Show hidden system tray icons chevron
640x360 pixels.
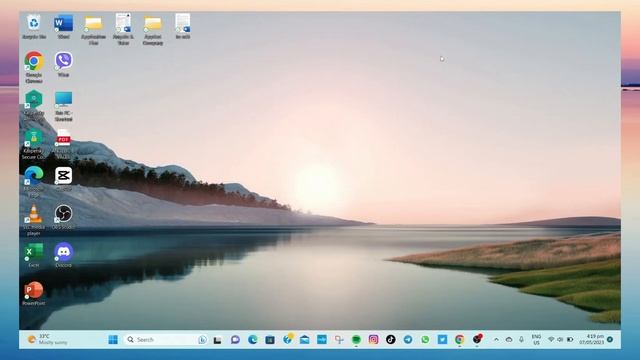pyautogui.click(x=496, y=340)
